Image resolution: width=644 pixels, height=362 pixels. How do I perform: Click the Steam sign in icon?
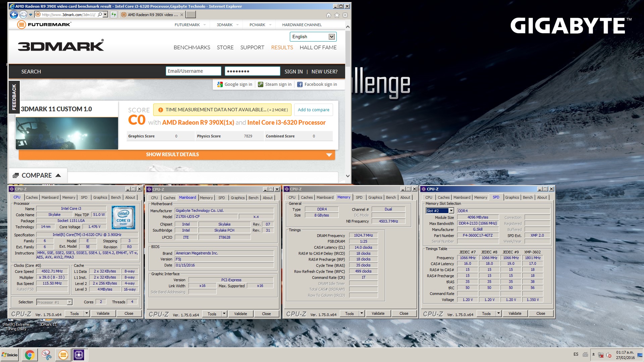pos(261,84)
